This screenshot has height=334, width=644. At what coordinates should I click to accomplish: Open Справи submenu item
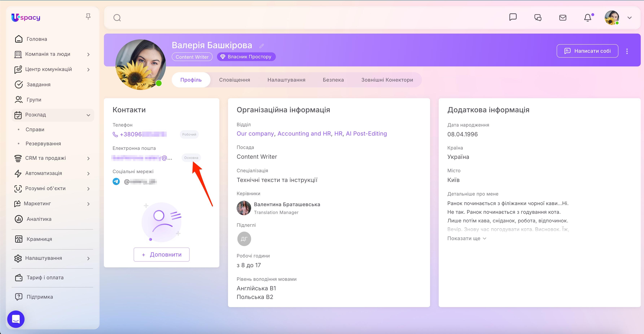click(x=35, y=130)
